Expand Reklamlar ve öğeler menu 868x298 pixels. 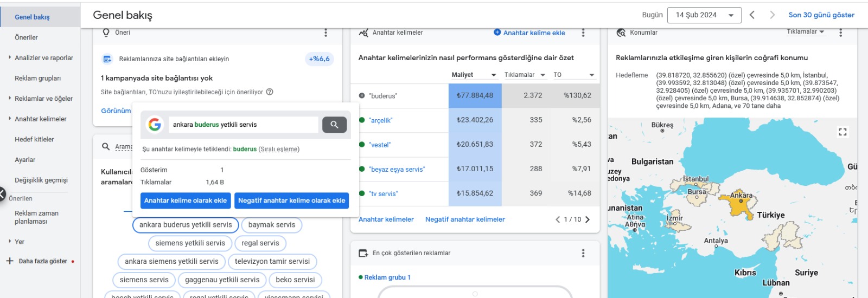point(10,98)
